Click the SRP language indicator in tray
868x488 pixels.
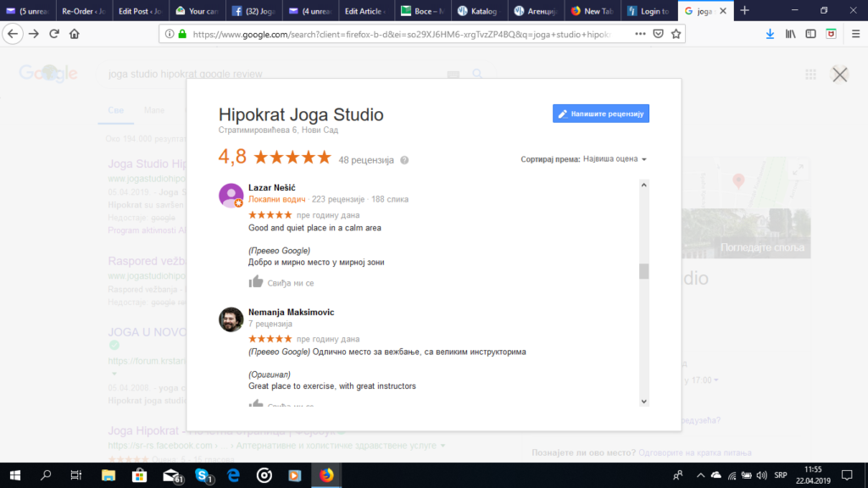point(781,475)
